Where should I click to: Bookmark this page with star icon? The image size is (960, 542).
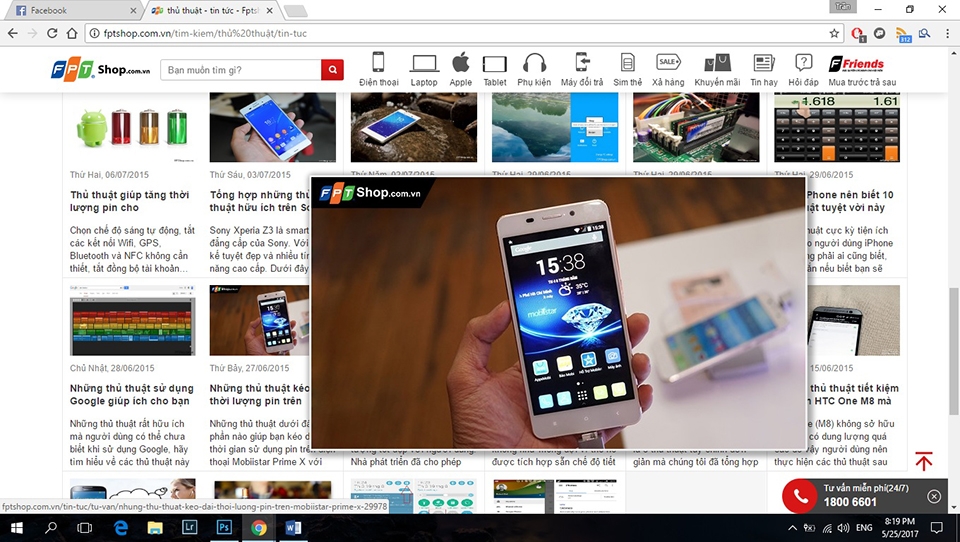(x=834, y=33)
